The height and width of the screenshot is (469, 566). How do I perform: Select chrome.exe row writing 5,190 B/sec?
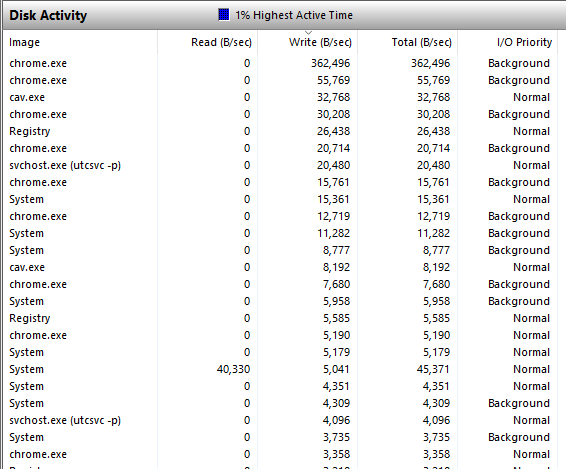click(x=280, y=335)
